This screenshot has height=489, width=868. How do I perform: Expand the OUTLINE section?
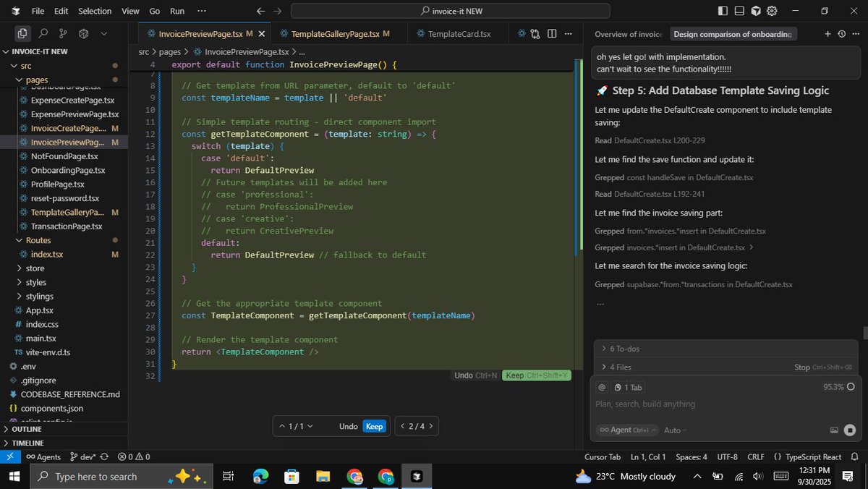coord(64,429)
